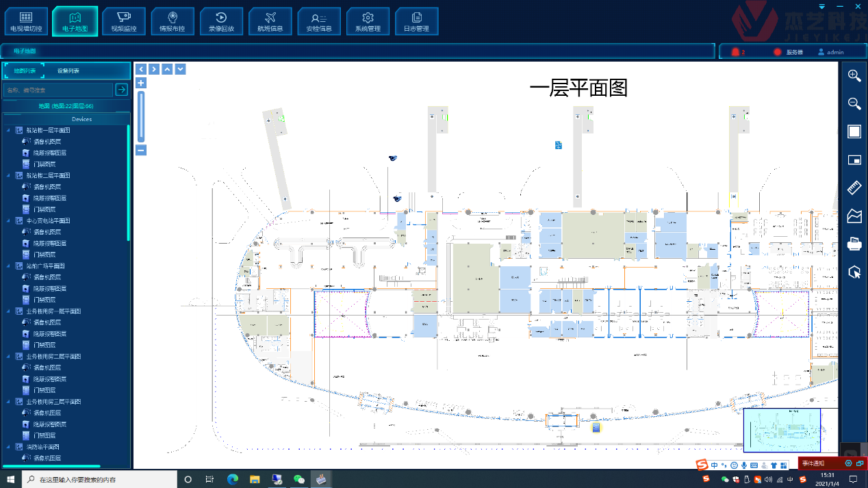Image resolution: width=868 pixels, height=488 pixels.
Task: Open Chrome from the Windows taskbar
Action: tap(232, 479)
